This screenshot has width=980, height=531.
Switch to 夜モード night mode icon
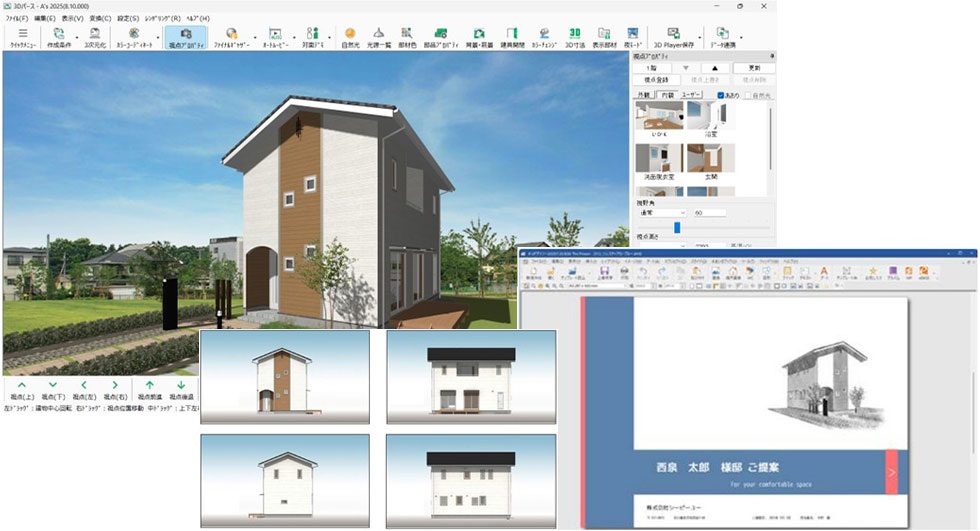click(632, 38)
